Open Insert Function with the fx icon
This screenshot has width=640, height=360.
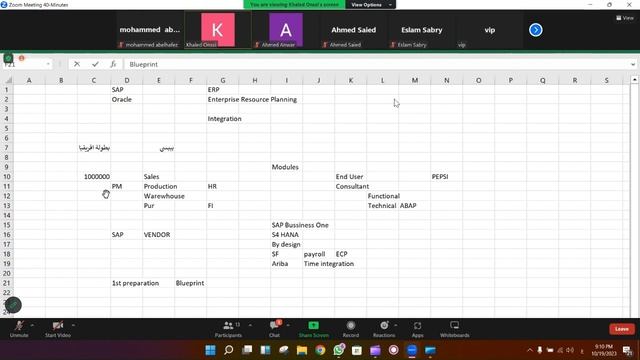tap(113, 64)
